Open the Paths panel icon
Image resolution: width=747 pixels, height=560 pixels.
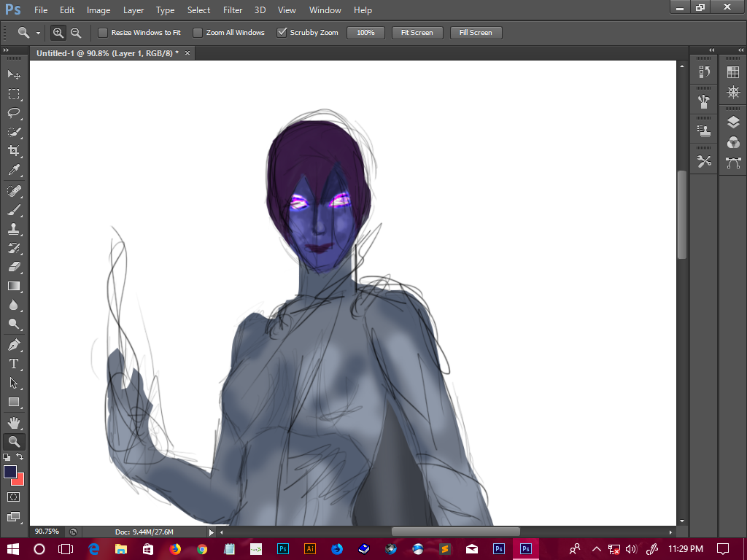click(733, 163)
